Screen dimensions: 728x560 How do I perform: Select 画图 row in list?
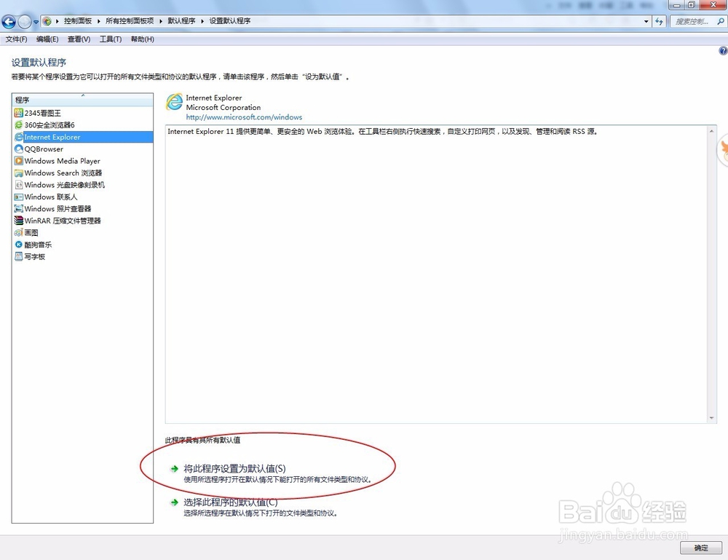[83, 232]
